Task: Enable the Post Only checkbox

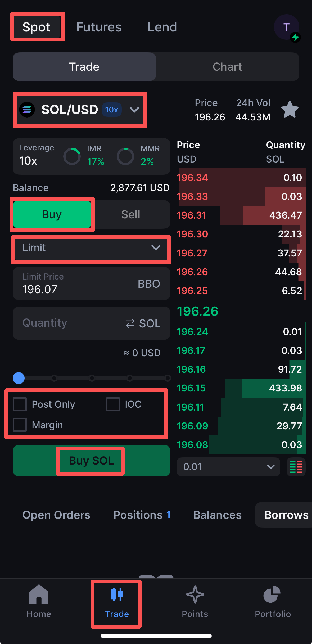Action: [20, 404]
